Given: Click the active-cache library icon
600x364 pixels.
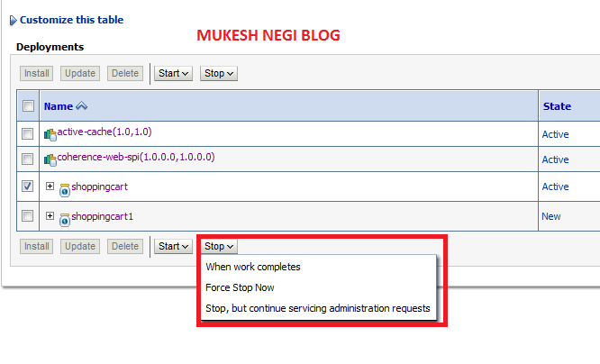Looking at the screenshot, I should [50, 135].
